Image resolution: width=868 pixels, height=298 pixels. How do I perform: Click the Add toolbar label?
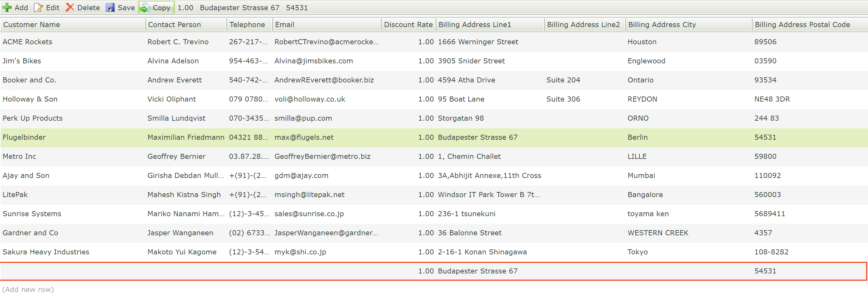21,7
